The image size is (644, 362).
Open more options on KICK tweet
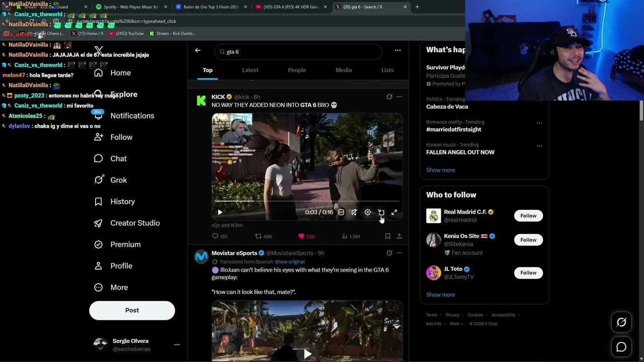(399, 97)
